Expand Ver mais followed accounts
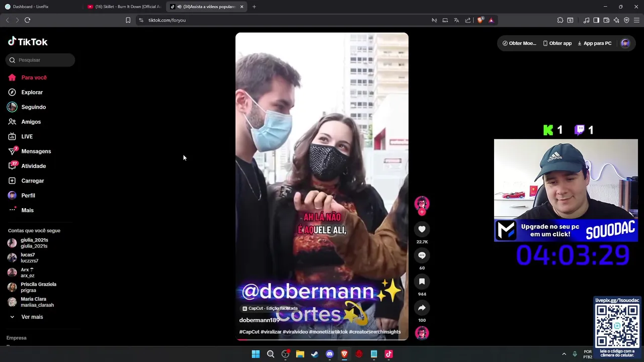 click(26, 317)
